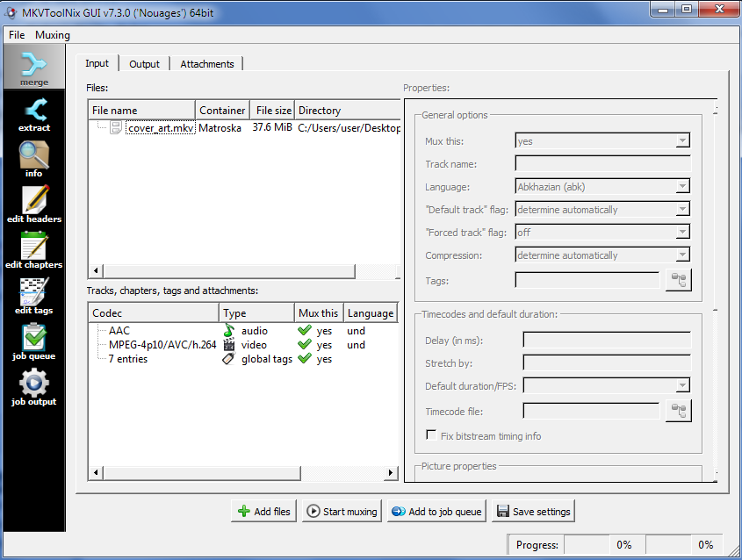Select the AAC track row
The image size is (742, 560).
243,331
